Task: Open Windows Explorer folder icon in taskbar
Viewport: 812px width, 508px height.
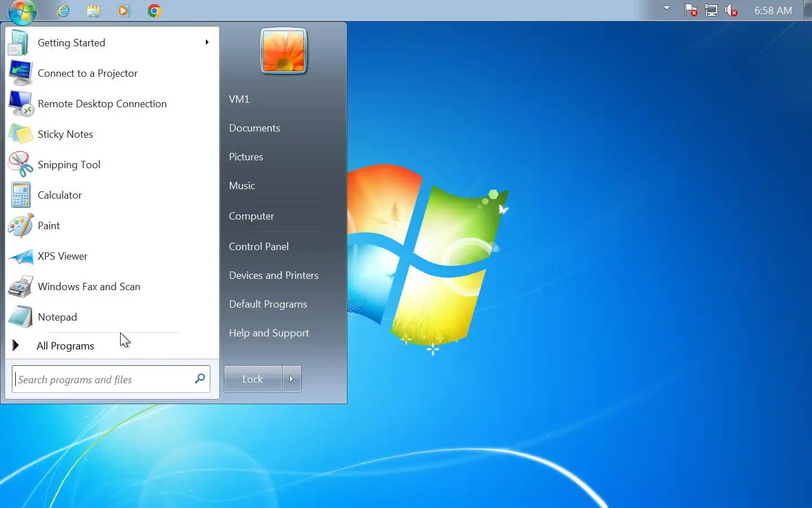Action: tap(94, 11)
